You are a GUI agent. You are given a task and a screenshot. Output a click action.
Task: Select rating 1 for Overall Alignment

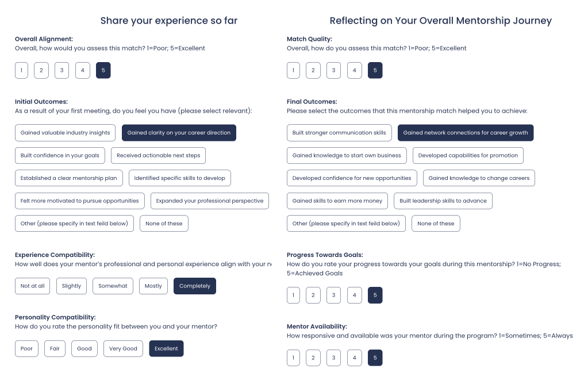click(x=21, y=71)
